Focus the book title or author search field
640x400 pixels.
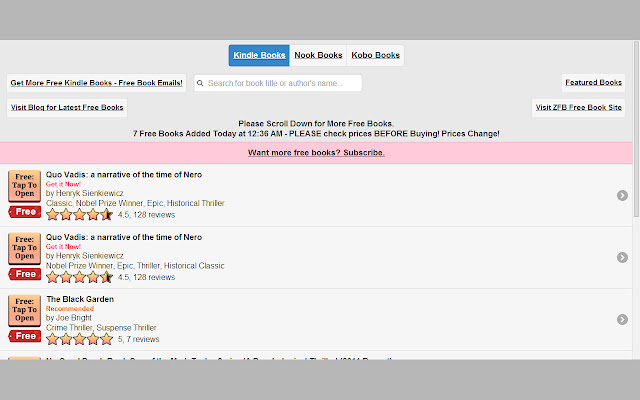(x=278, y=83)
